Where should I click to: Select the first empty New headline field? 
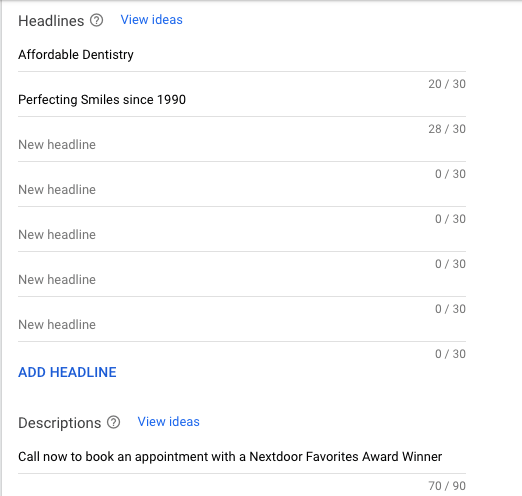click(x=242, y=145)
